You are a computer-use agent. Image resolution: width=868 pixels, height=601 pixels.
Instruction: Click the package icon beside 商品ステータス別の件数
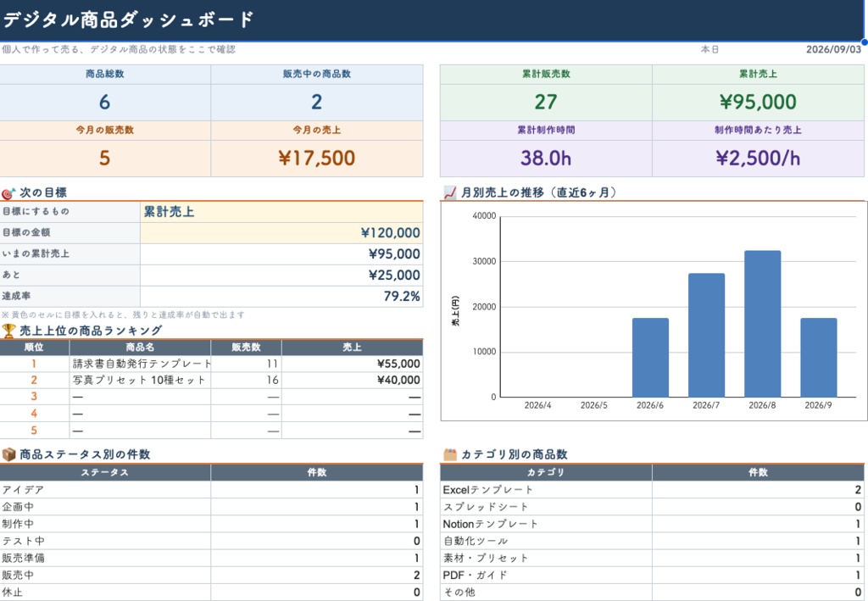click(x=8, y=454)
